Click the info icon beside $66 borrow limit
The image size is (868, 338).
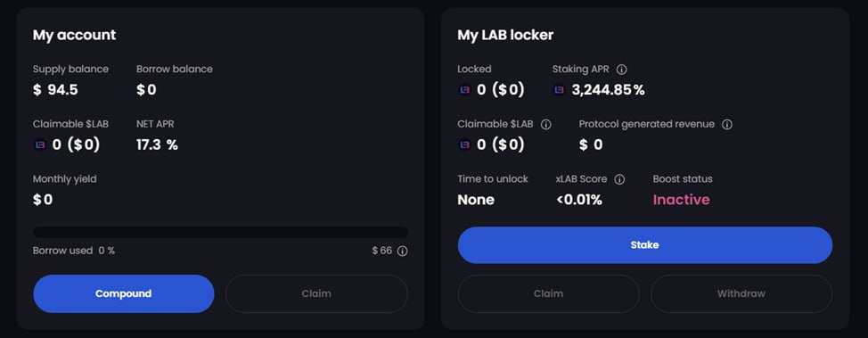403,251
